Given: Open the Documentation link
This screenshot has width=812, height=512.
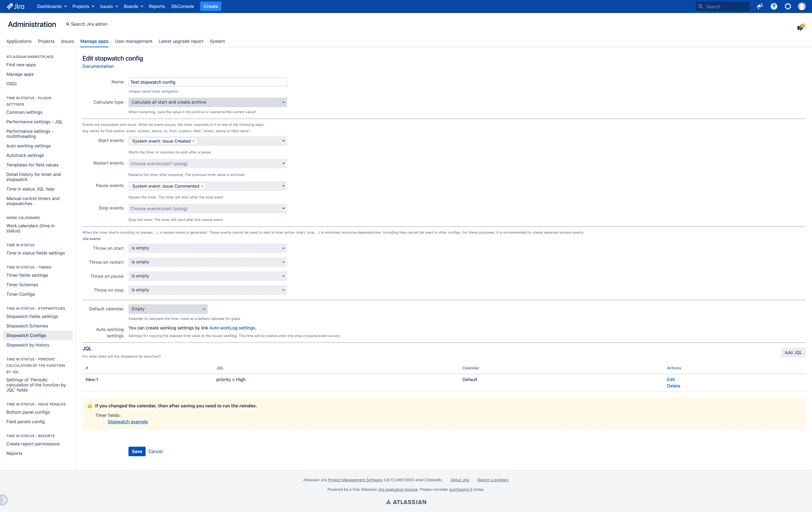Looking at the screenshot, I should pyautogui.click(x=98, y=66).
